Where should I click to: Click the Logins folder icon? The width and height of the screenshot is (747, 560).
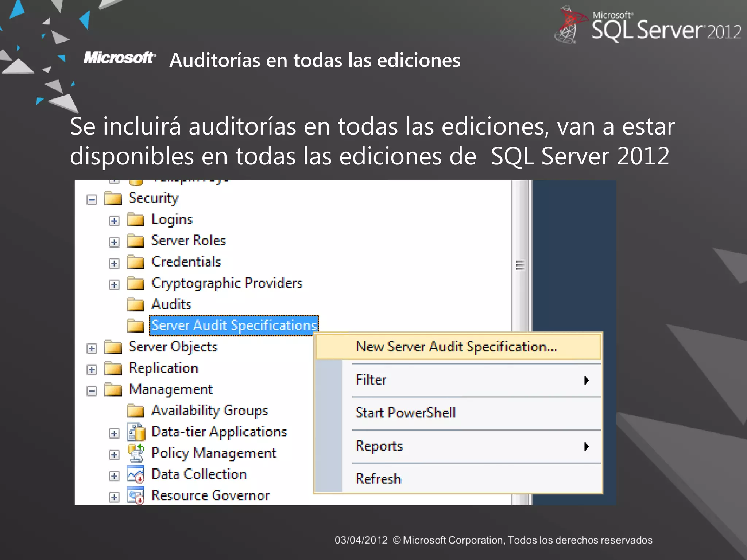(x=136, y=219)
